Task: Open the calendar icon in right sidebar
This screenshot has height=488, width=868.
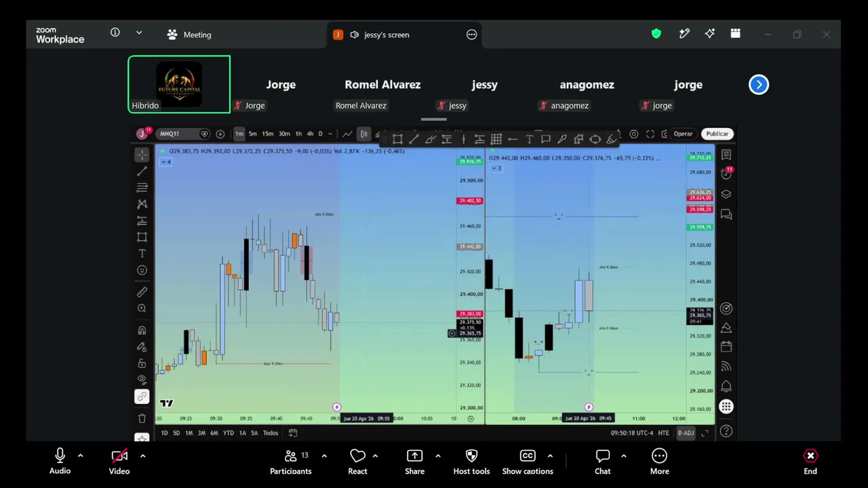Action: coord(726,346)
